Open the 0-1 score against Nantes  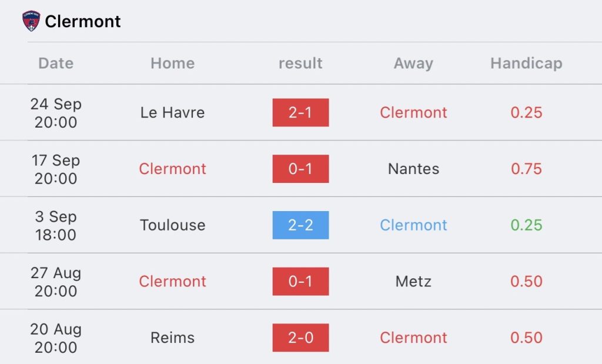(300, 169)
